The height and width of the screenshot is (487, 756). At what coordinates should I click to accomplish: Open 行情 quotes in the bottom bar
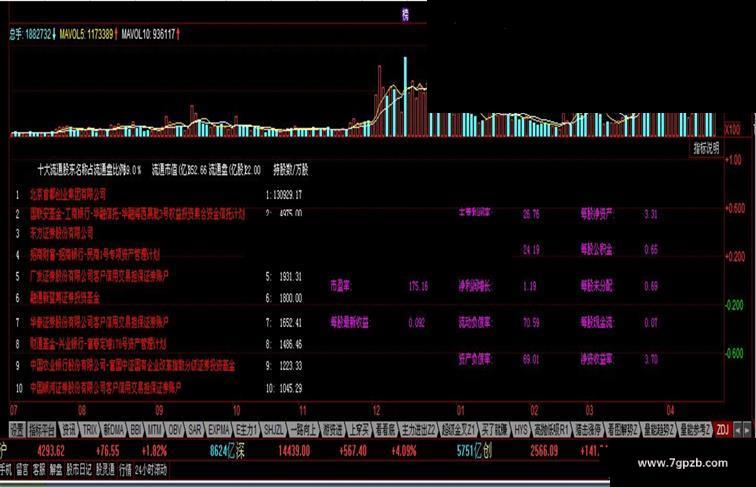[x=125, y=470]
